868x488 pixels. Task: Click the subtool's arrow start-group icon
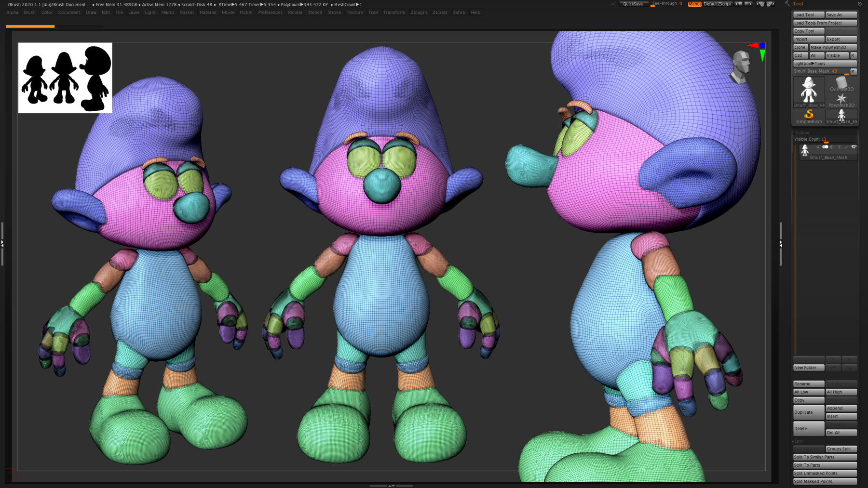pyautogui.click(x=818, y=147)
